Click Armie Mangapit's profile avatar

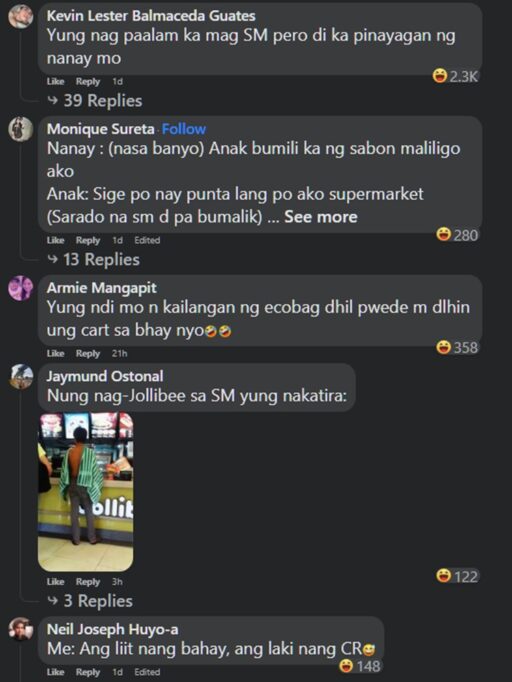point(20,288)
